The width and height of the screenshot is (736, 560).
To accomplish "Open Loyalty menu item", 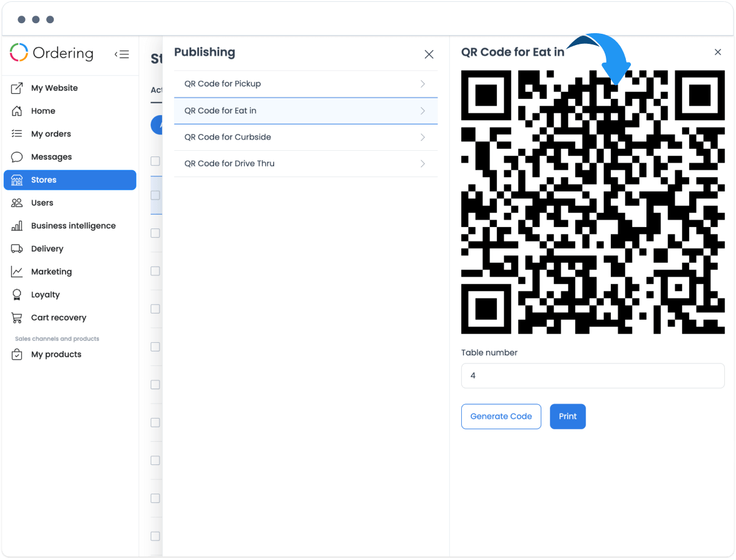I will tap(70, 295).
